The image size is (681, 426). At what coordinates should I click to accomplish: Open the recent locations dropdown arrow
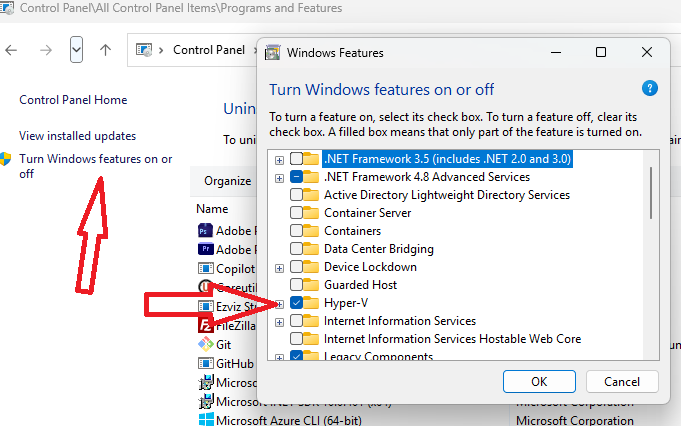pyautogui.click(x=76, y=50)
